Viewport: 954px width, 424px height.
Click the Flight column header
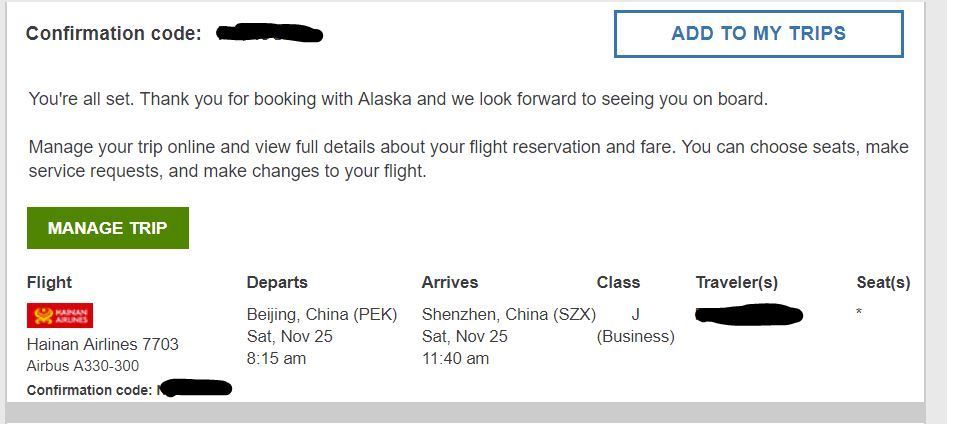click(x=49, y=282)
